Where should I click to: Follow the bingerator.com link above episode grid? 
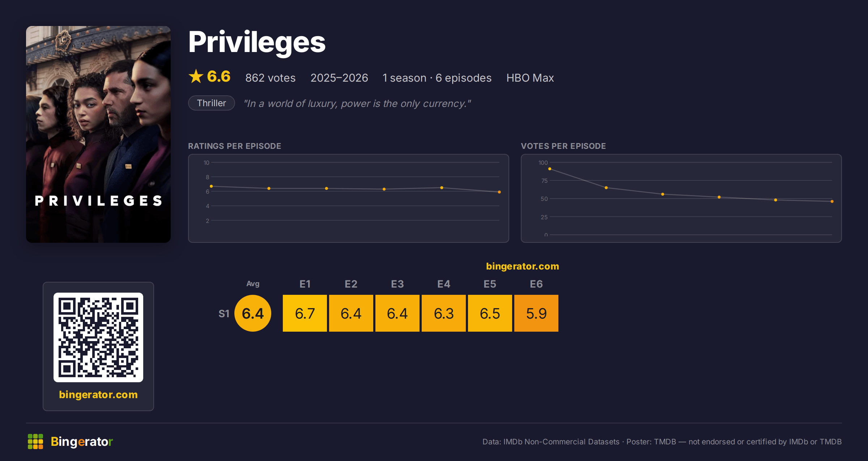tap(522, 266)
